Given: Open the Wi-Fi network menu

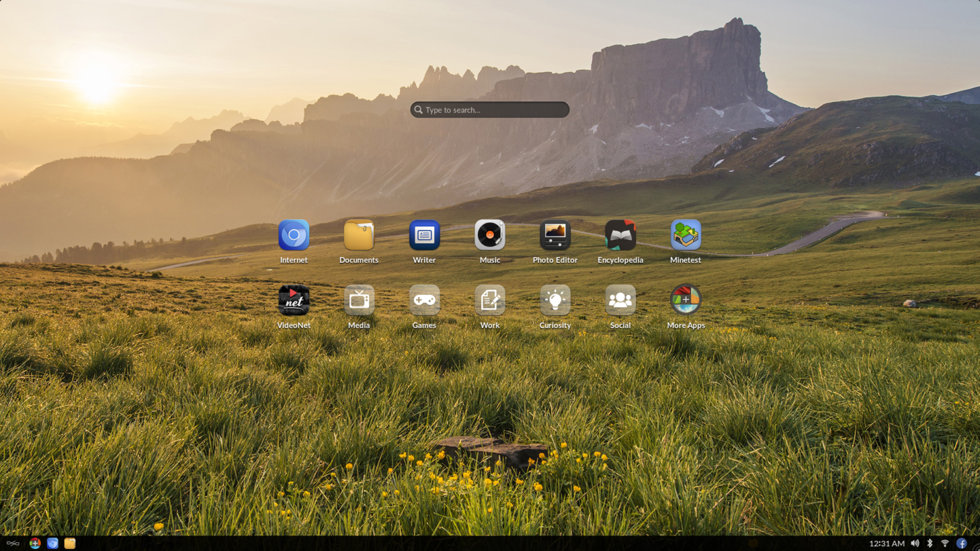Looking at the screenshot, I should (x=945, y=543).
